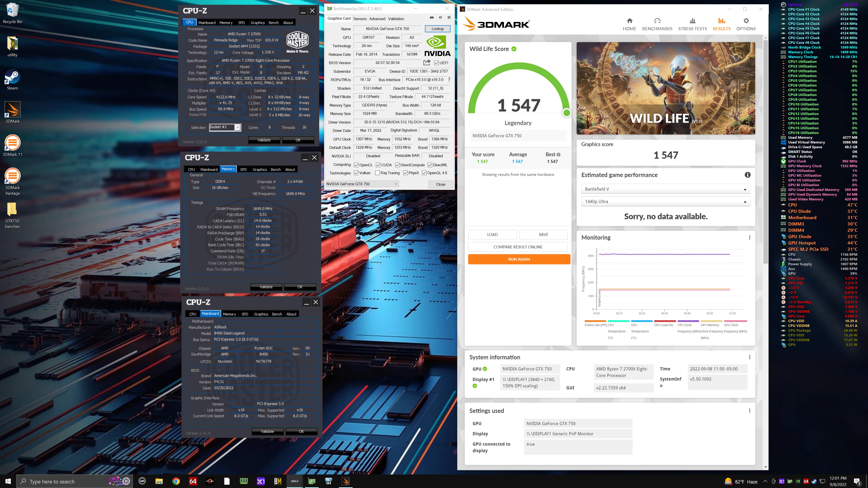Image resolution: width=868 pixels, height=488 pixels.
Task: Open Chrome from the taskbar
Action: [176, 481]
